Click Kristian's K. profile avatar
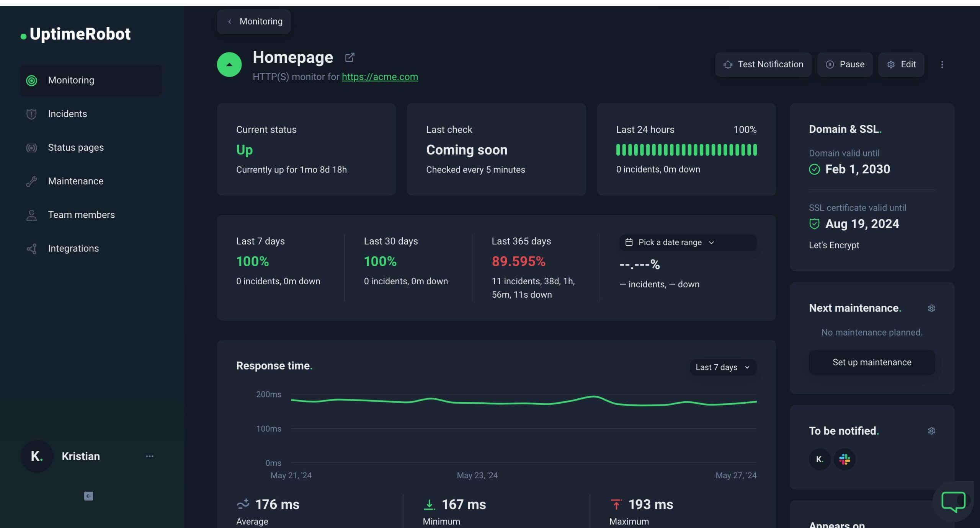 point(37,456)
